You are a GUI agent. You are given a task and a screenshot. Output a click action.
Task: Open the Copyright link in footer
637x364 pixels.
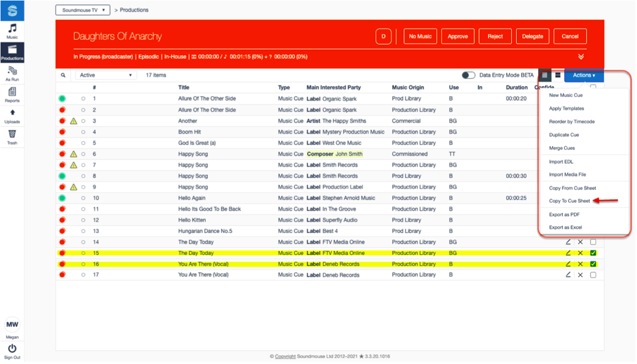(x=285, y=357)
